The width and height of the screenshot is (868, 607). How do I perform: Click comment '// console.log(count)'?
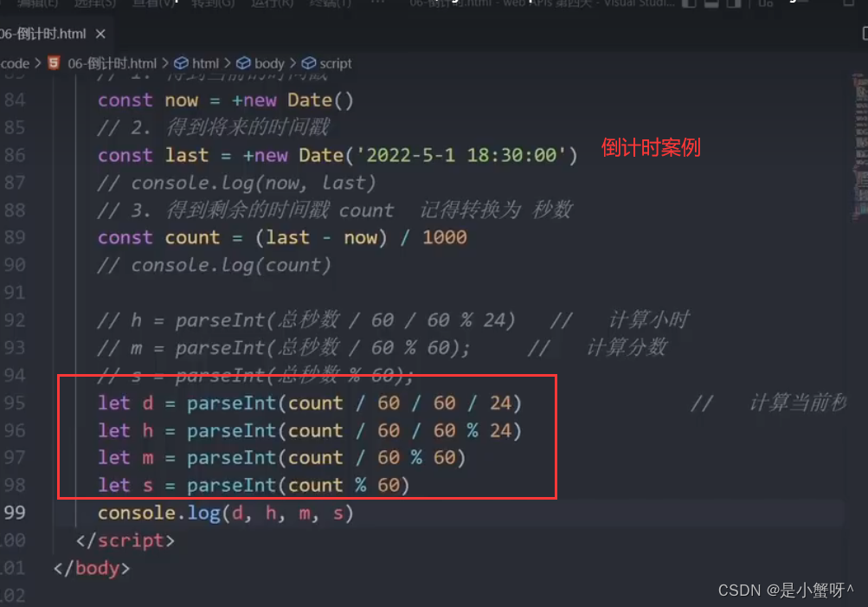click(x=215, y=265)
